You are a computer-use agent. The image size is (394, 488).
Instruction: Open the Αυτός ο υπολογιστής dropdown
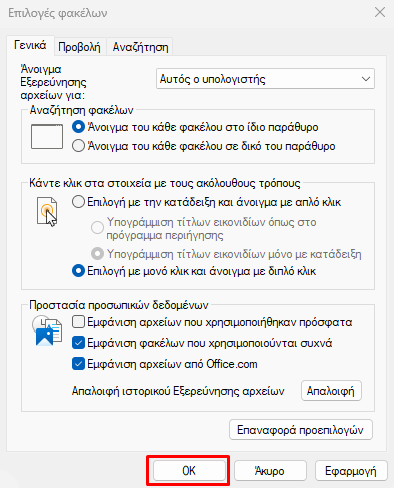click(265, 79)
